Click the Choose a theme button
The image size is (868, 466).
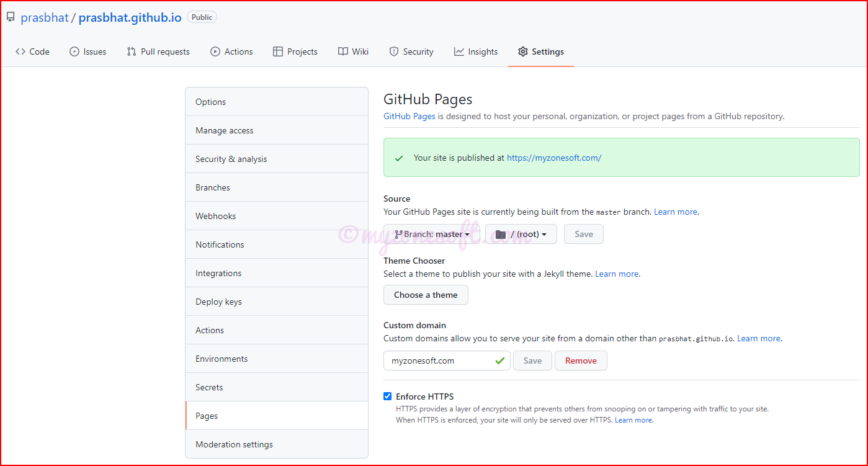click(x=426, y=295)
